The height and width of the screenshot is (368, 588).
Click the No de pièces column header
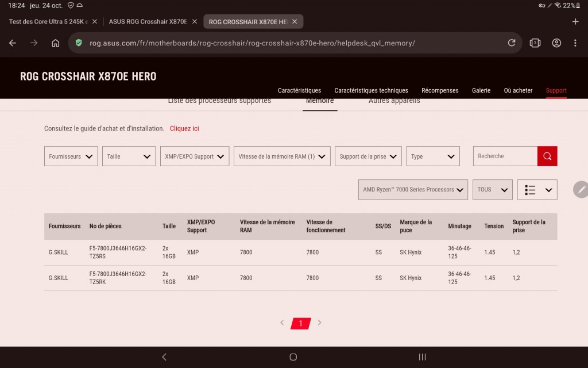106,226
